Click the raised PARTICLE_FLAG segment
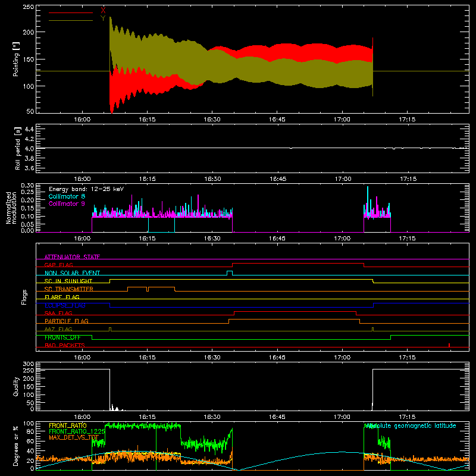Image resolution: width=476 pixels, height=476 pixels. (294, 320)
